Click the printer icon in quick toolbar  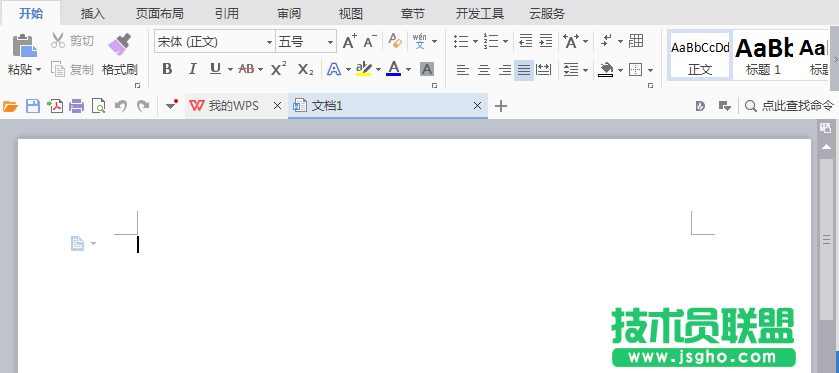pos(77,106)
